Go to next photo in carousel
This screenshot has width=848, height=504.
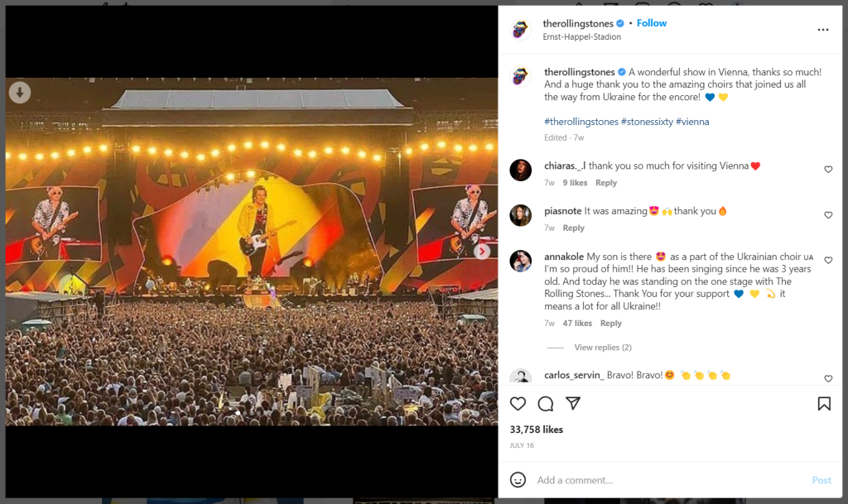(x=481, y=252)
